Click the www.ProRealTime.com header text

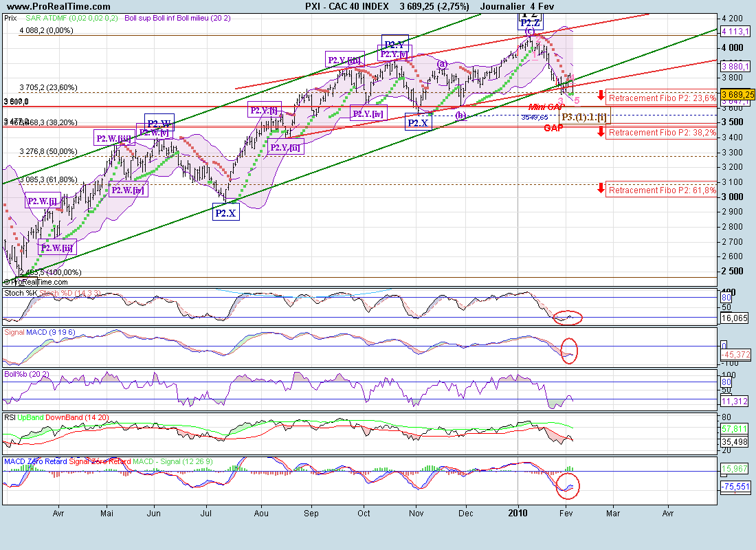(x=59, y=6)
